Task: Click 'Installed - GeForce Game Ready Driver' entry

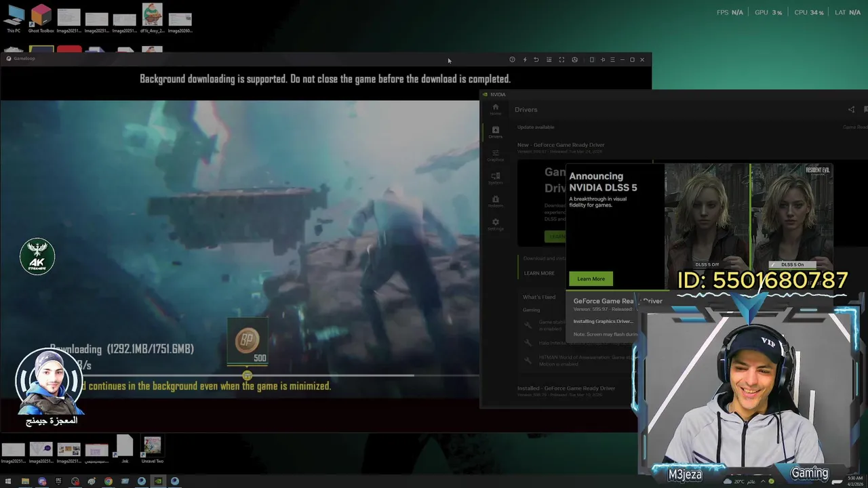Action: [x=566, y=388]
